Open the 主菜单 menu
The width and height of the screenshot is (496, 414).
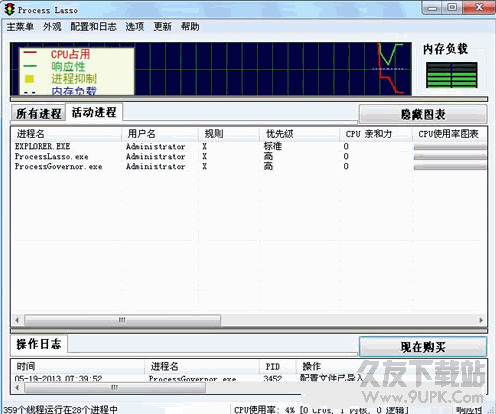pyautogui.click(x=20, y=27)
